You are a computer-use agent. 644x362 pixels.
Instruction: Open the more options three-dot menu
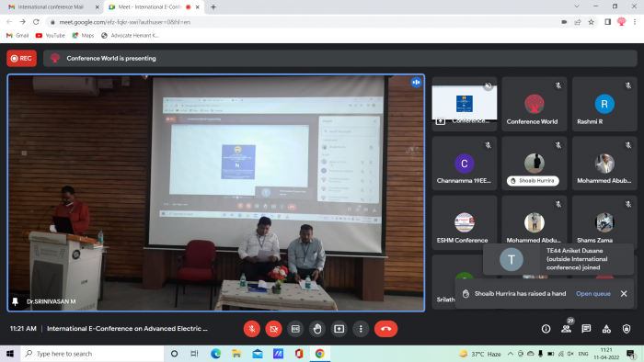pos(361,329)
